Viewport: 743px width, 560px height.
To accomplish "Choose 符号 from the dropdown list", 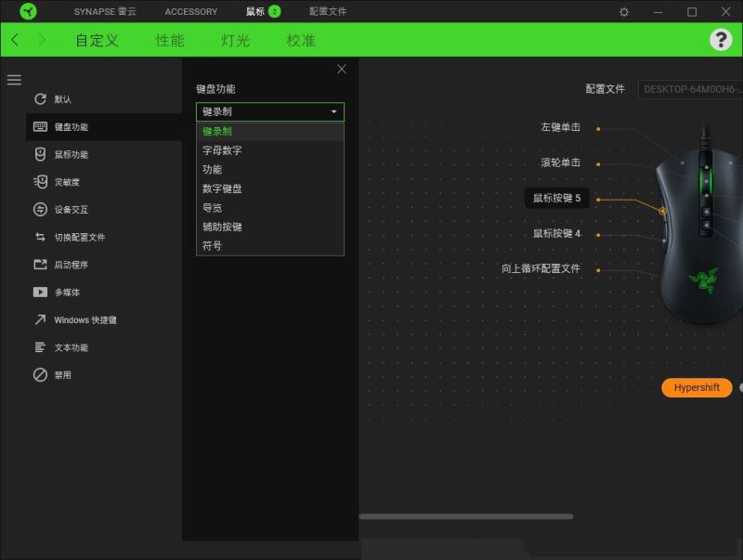I will point(270,245).
